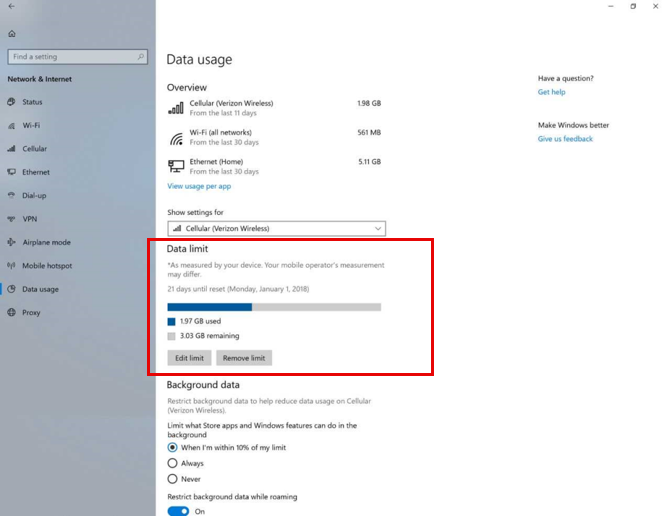Click the Cellular signal bars icon in Overview
This screenshot has width=670, height=516.
(176, 108)
